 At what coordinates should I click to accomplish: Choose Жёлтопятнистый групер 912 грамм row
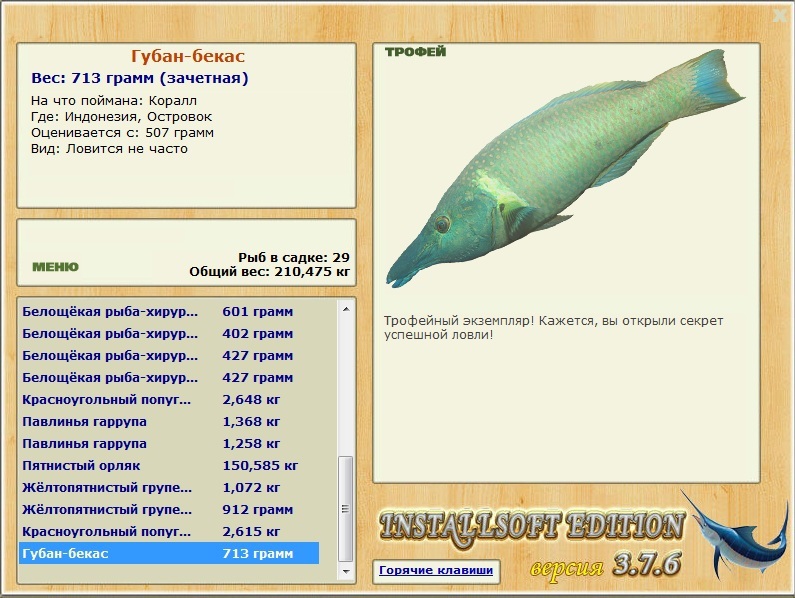(x=169, y=509)
